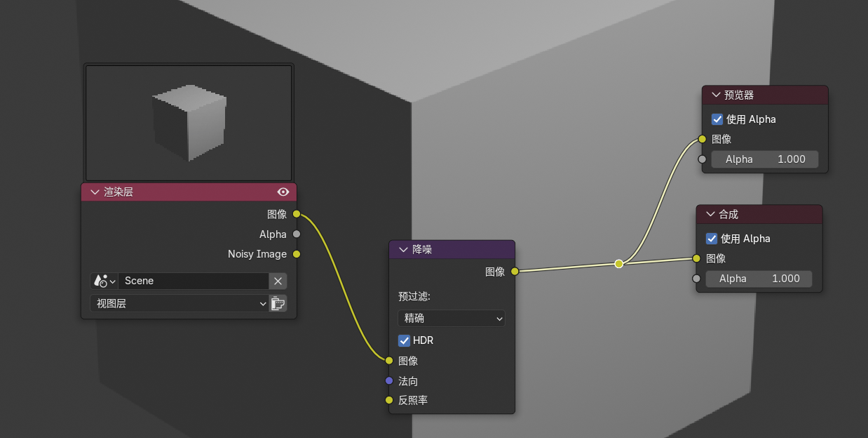Click the cube preview thumbnail above 渲染层

[189, 123]
